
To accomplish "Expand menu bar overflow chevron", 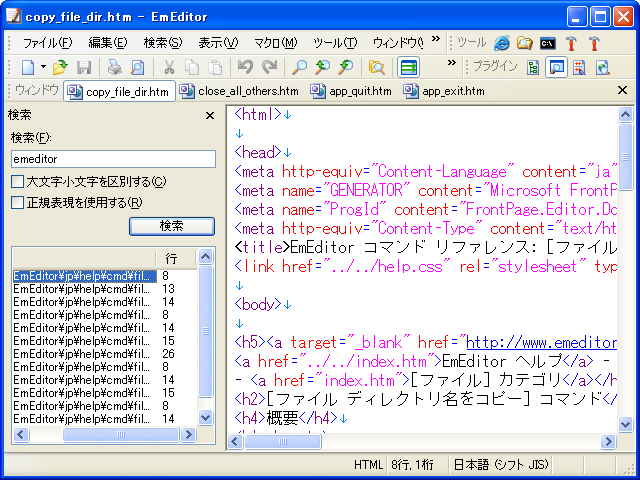I will pos(436,39).
